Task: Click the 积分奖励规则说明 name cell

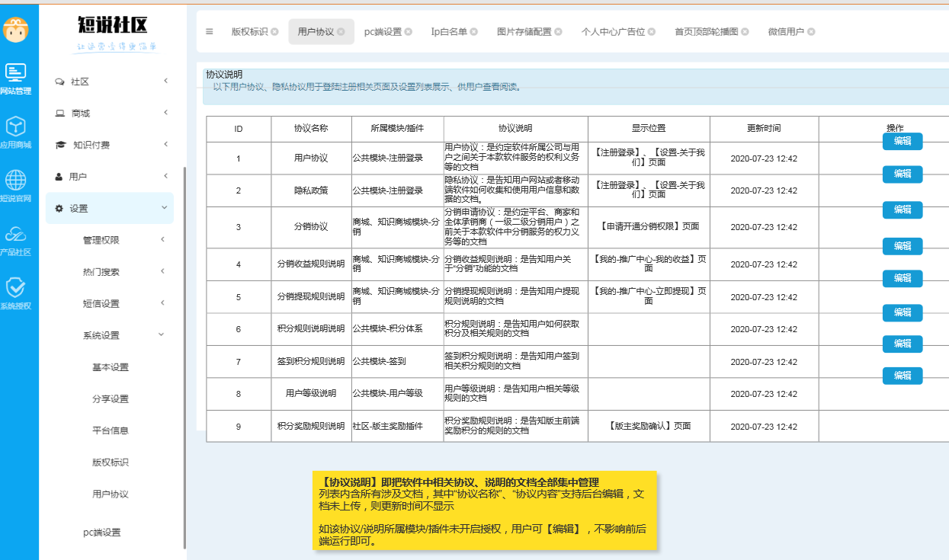Action: pyautogui.click(x=311, y=427)
